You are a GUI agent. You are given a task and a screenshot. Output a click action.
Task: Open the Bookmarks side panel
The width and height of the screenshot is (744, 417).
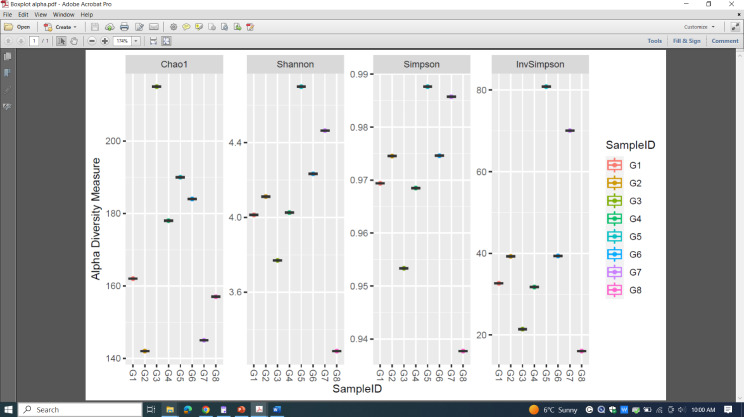7,72
